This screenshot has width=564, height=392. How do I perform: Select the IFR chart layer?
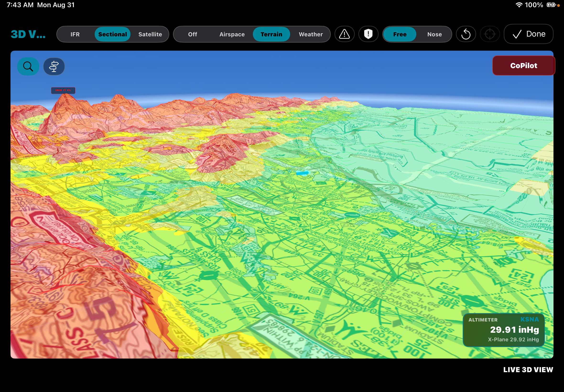(75, 34)
